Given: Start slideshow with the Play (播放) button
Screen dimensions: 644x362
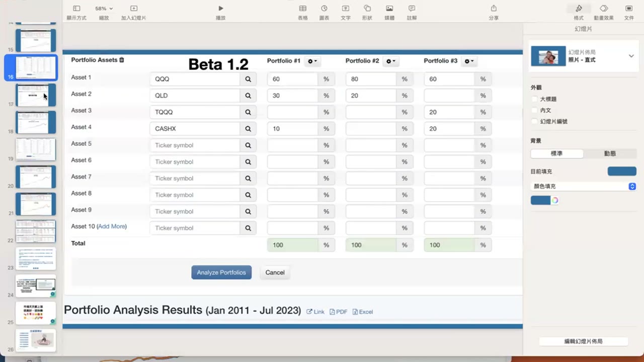Looking at the screenshot, I should tap(220, 12).
